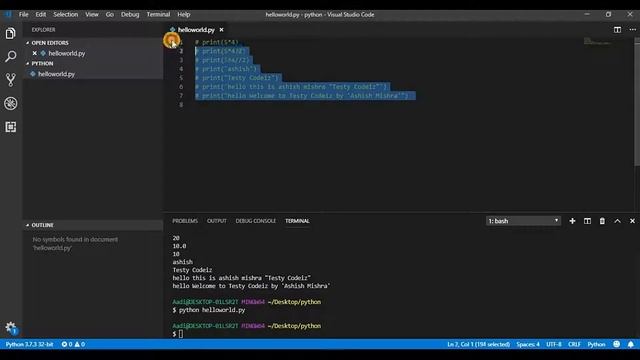Viewport: 640px width, 360px height.
Task: Change end of line sequence CRLF
Action: [x=574, y=344]
